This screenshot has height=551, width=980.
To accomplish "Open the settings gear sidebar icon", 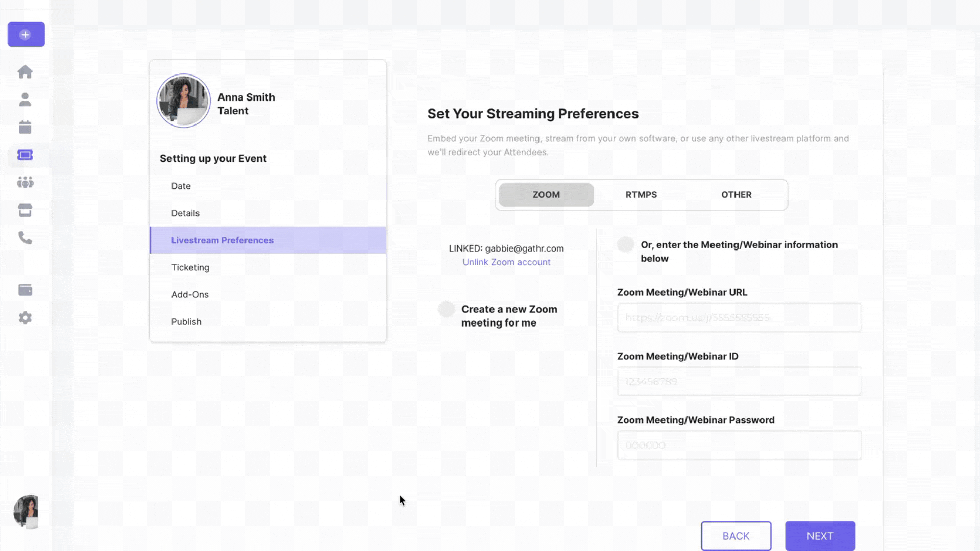I will pyautogui.click(x=25, y=318).
